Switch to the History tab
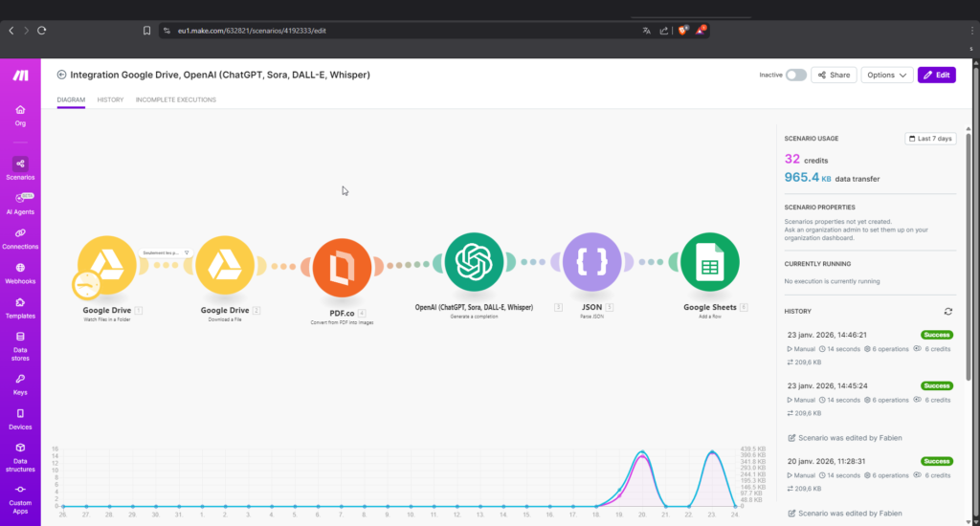 [x=110, y=99]
